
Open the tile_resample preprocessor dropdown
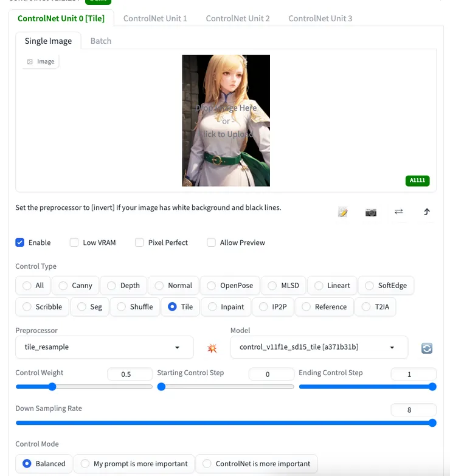[104, 347]
